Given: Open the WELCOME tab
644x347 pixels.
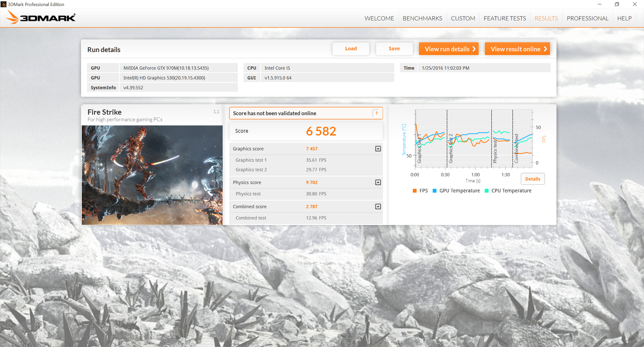Looking at the screenshot, I should tap(379, 18).
